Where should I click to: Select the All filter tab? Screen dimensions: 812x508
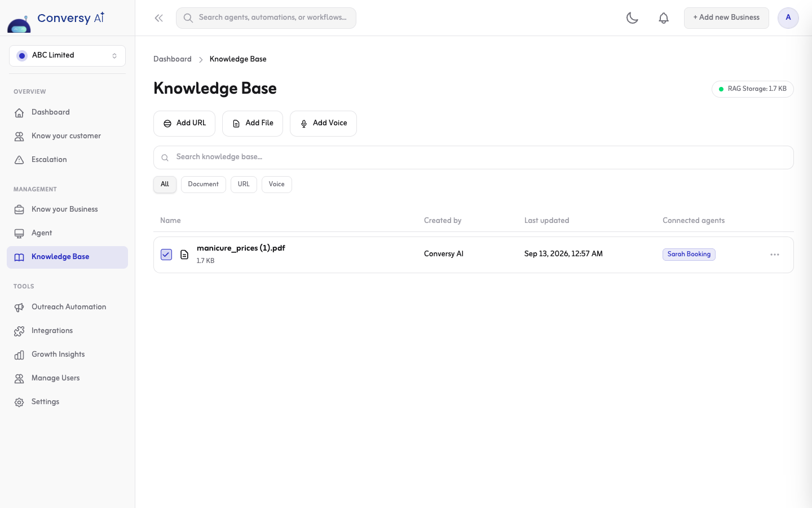click(x=165, y=185)
